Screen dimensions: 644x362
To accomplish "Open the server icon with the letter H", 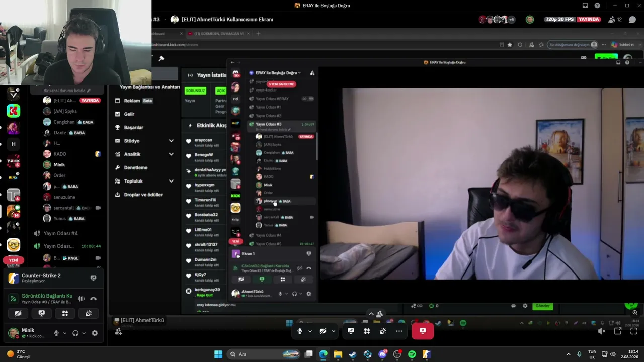I will click(14, 144).
